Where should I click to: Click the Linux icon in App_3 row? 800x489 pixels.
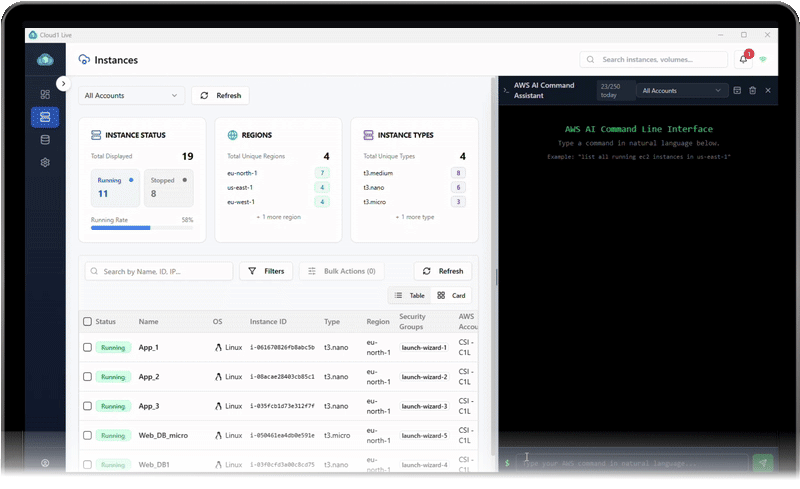pyautogui.click(x=218, y=406)
